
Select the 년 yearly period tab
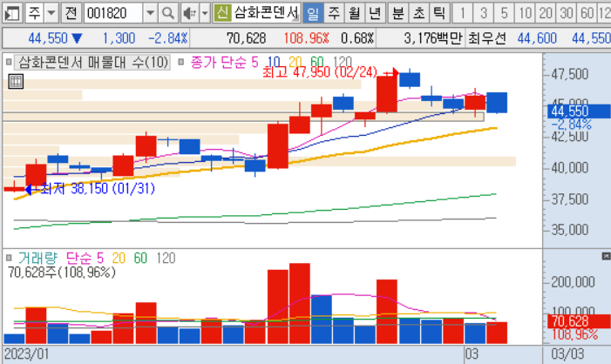[x=375, y=13]
